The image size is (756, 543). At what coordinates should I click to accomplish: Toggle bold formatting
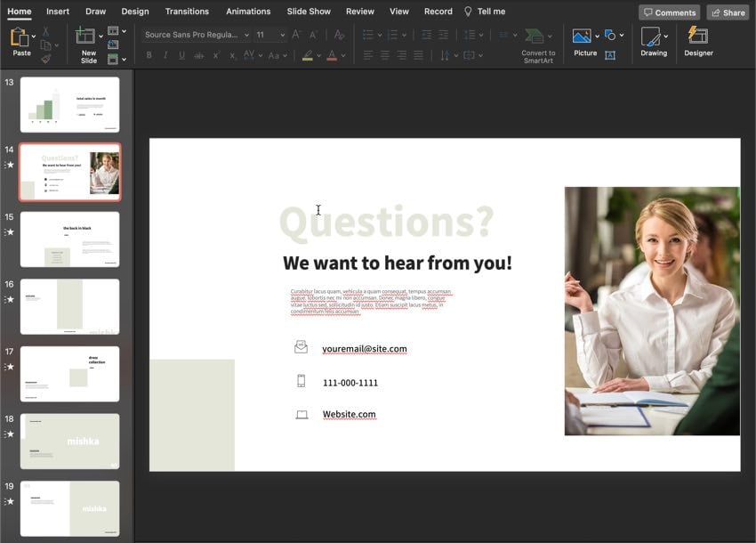click(149, 55)
